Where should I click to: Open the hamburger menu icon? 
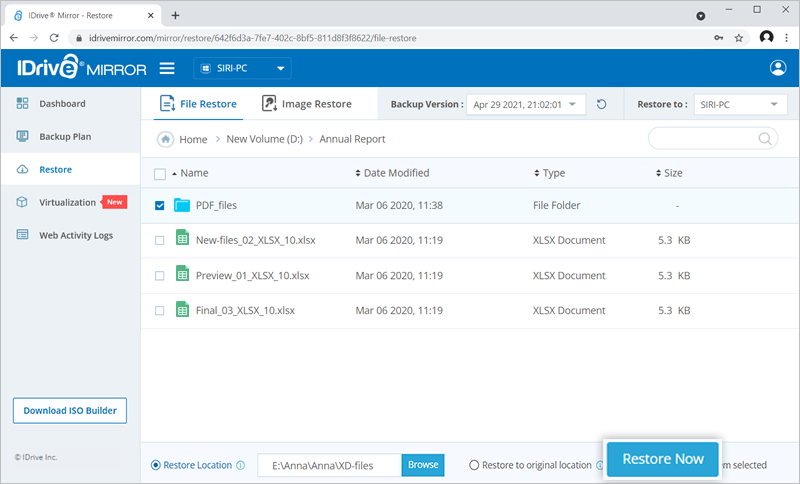[167, 68]
